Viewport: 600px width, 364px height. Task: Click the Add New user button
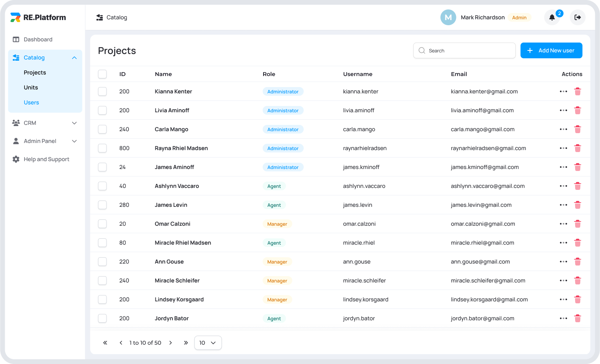coord(551,50)
